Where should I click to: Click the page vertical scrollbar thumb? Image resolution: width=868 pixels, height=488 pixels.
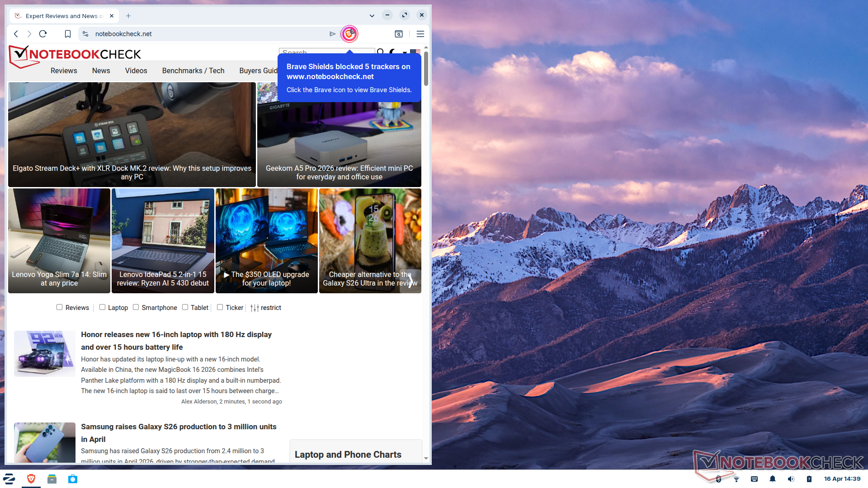click(x=426, y=68)
